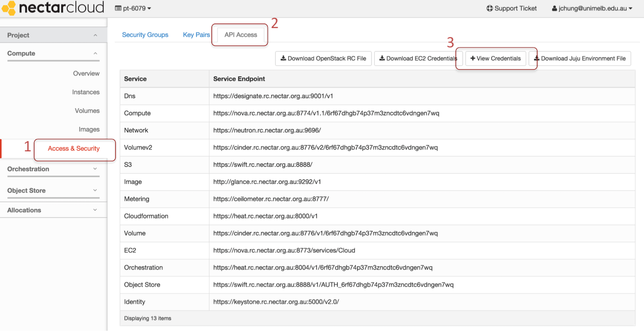
Task: Click the project list icon beside pt-6079
Action: [118, 8]
